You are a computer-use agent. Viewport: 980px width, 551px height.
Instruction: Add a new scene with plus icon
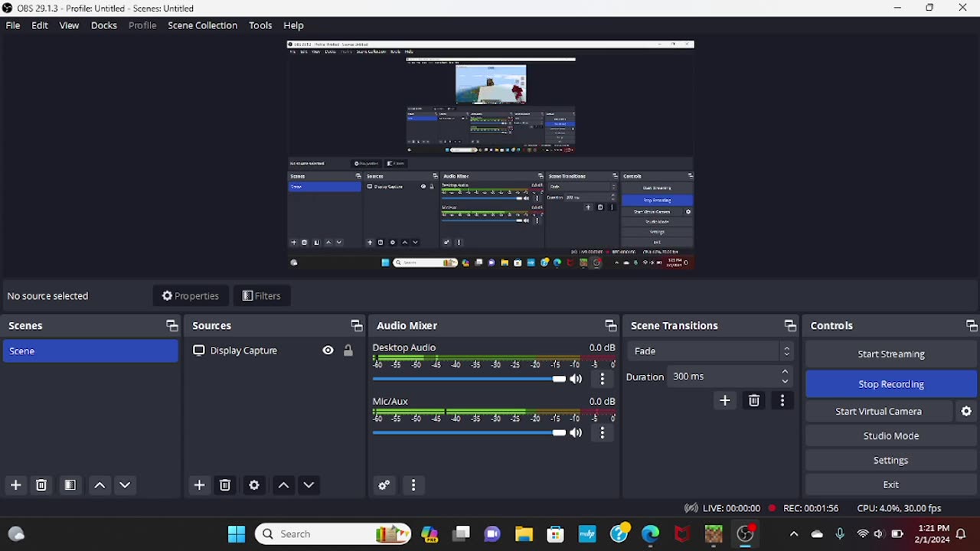15,485
